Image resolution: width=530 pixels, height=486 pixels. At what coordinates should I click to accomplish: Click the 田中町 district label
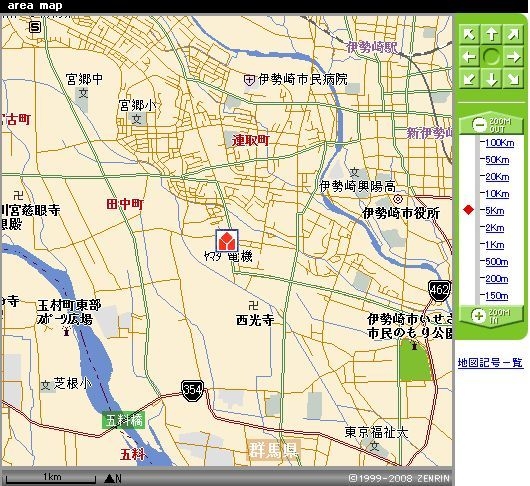coord(125,204)
